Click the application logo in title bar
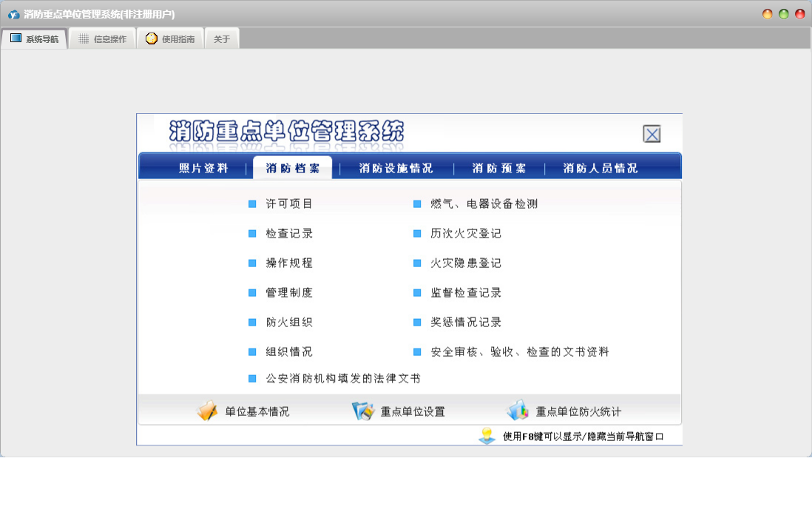The height and width of the screenshot is (532, 812). pos(13,15)
